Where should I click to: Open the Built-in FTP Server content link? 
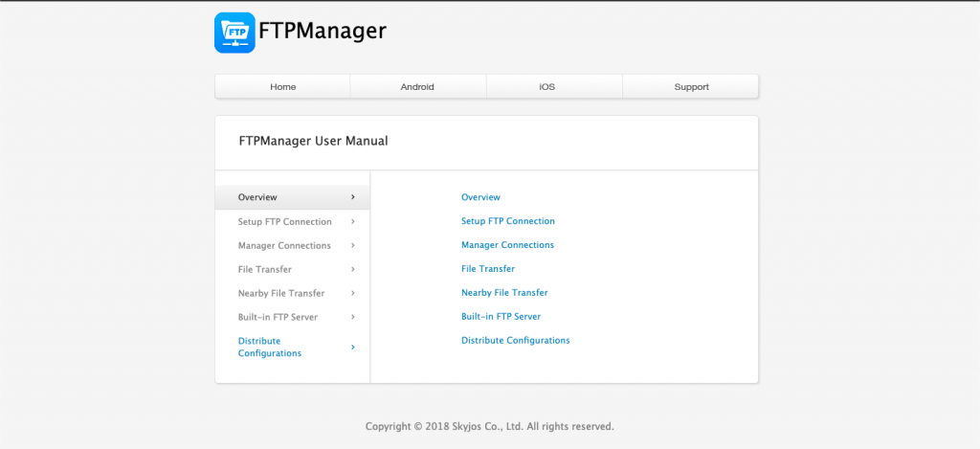501,317
